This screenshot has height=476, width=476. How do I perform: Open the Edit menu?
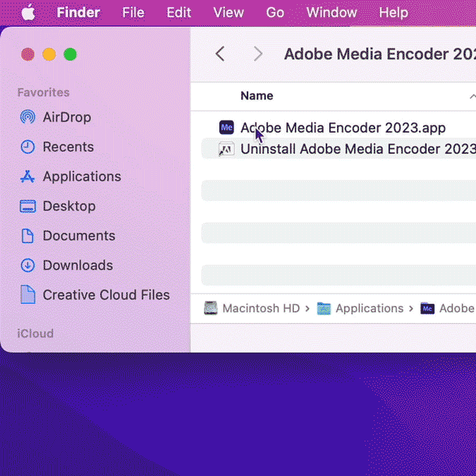pyautogui.click(x=178, y=13)
